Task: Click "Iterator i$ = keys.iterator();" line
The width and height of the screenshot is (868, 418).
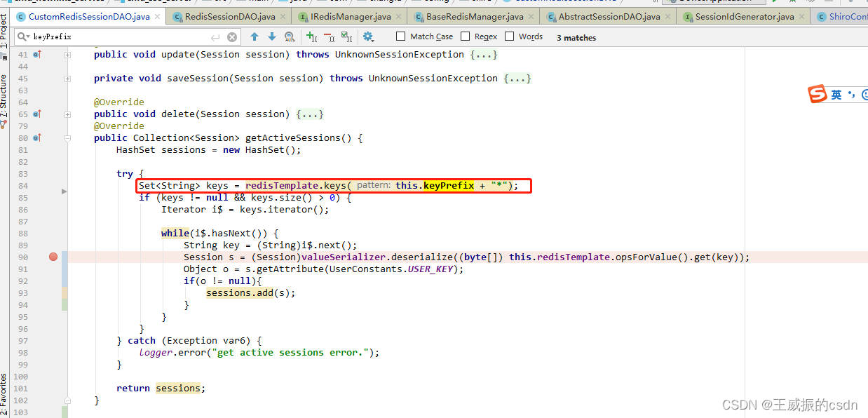Action: pos(245,209)
